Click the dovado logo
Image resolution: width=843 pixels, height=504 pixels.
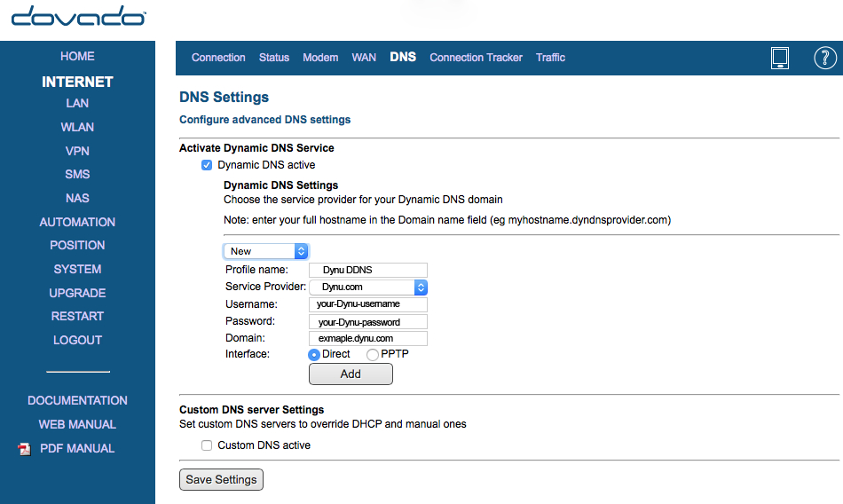78,16
